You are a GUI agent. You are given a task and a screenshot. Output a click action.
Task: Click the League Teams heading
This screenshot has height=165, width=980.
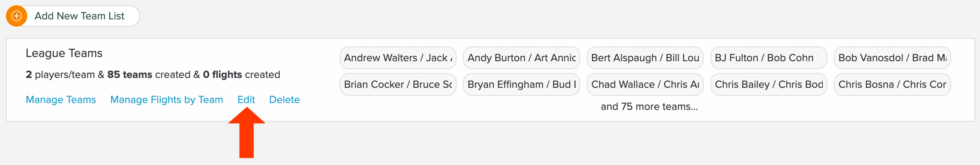(64, 53)
